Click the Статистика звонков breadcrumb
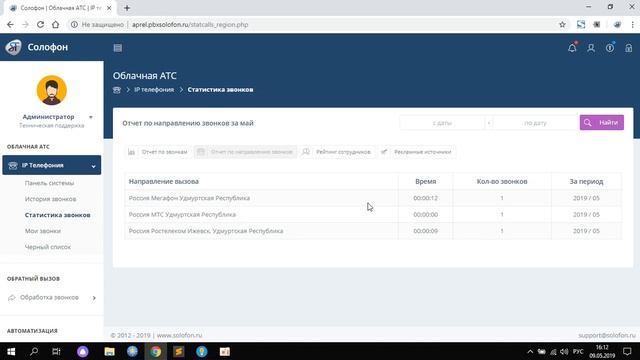Image resolution: width=640 pixels, height=360 pixels. (x=220, y=90)
